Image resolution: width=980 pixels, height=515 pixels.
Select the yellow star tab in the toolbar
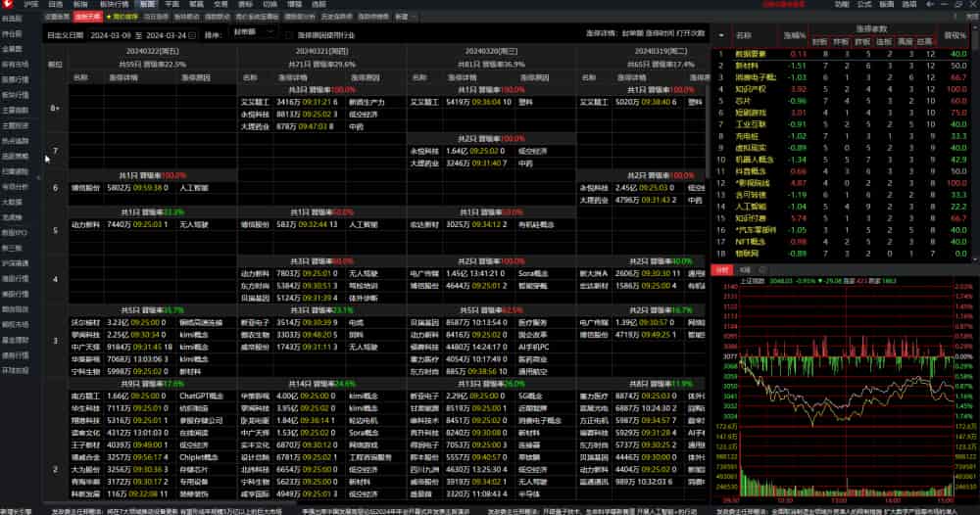[x=122, y=17]
